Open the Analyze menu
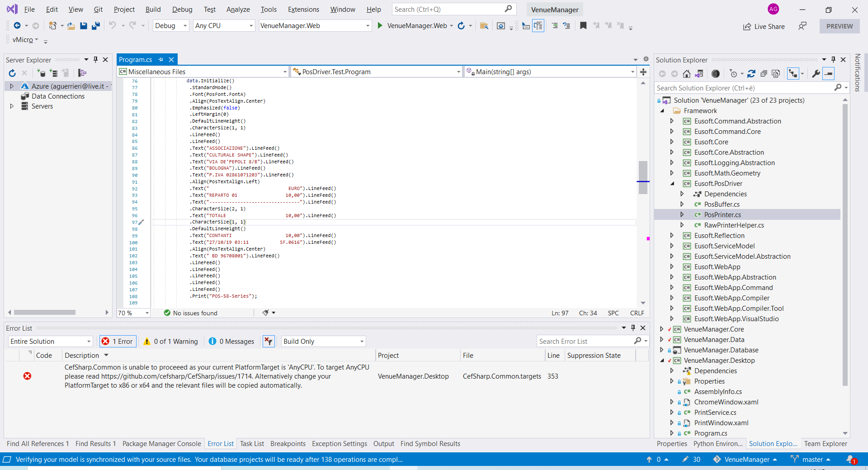 [238, 9]
